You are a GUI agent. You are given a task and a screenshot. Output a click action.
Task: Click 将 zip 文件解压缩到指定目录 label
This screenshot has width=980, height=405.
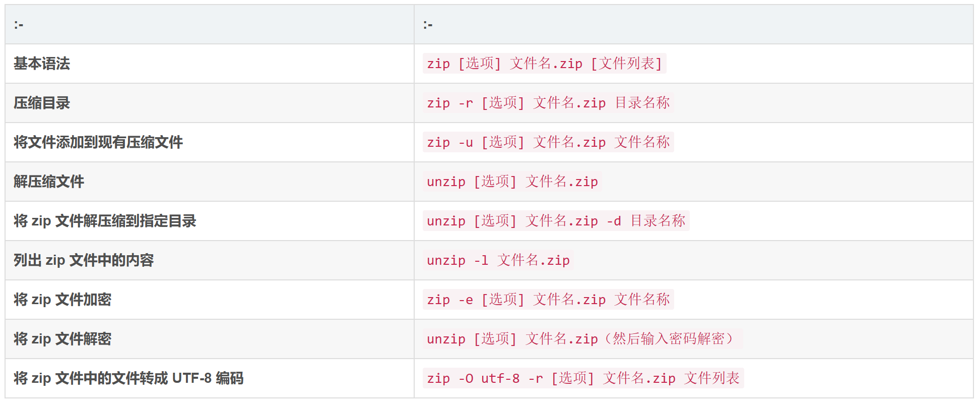pos(105,221)
